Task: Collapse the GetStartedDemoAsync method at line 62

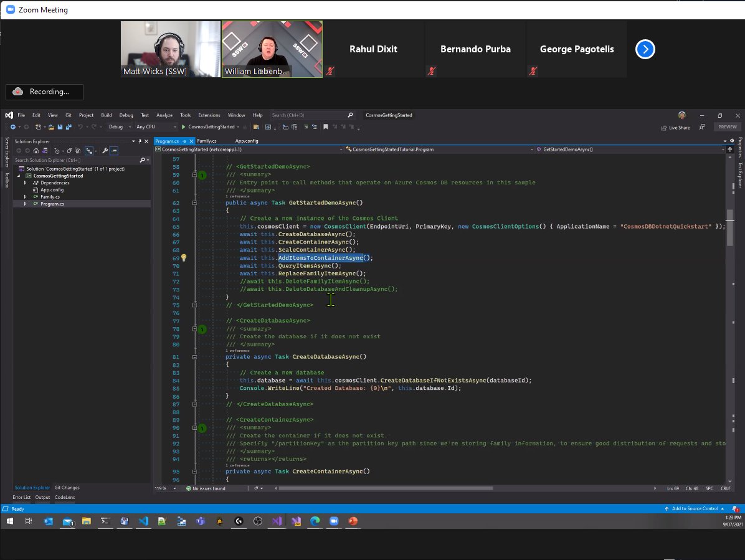Action: (196, 202)
